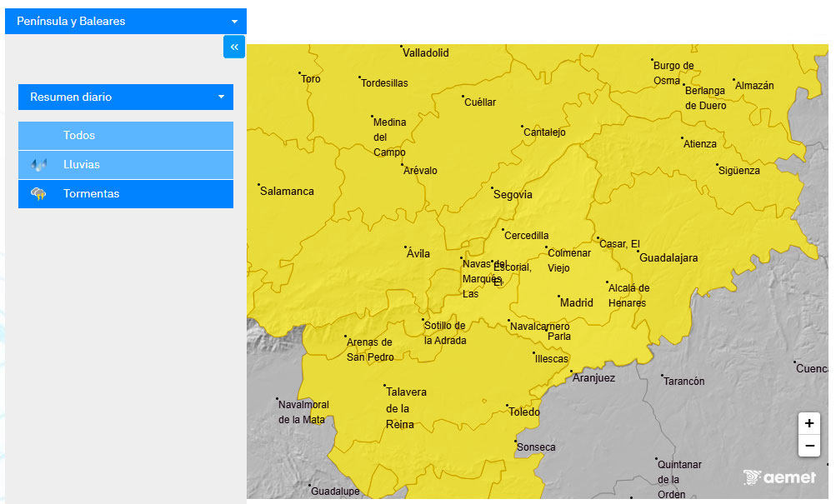Click the Guadalajara map label
The height and width of the screenshot is (504, 836).
pyautogui.click(x=668, y=257)
